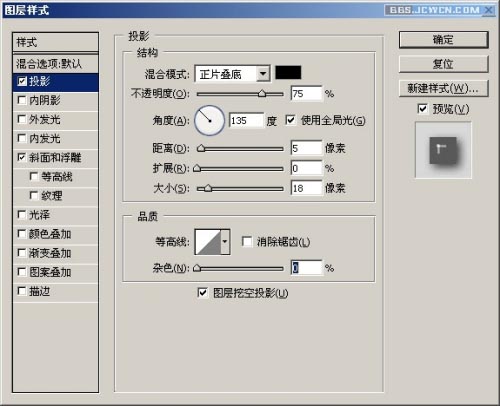
Task: Click the 新建样式 button
Action: [443, 88]
